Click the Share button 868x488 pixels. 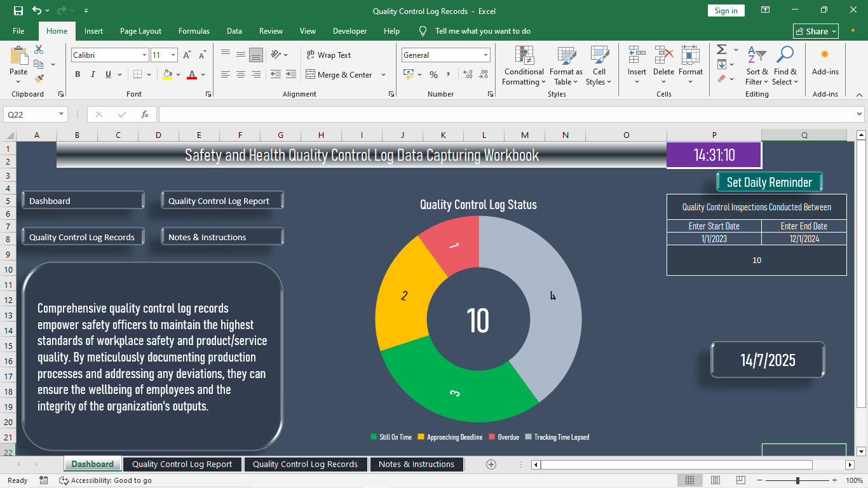point(816,31)
